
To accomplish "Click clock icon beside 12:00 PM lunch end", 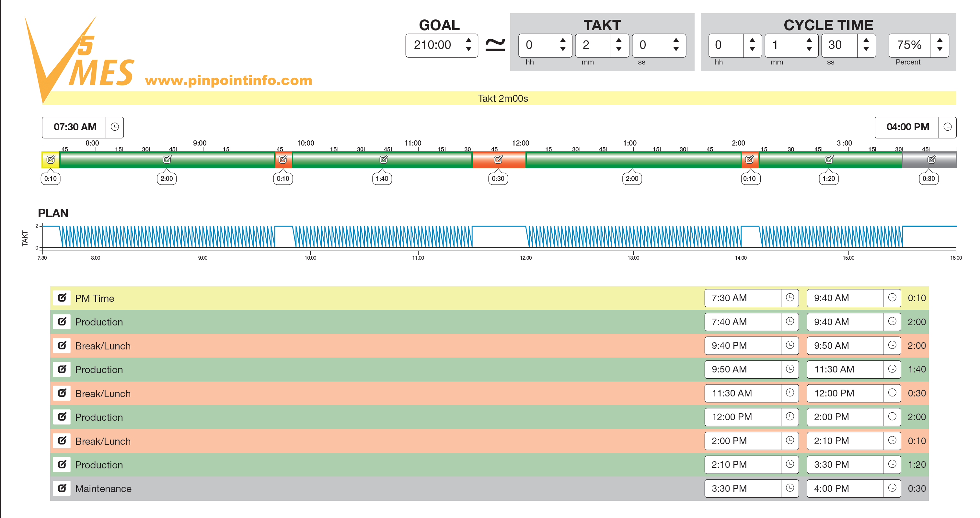I will (892, 393).
